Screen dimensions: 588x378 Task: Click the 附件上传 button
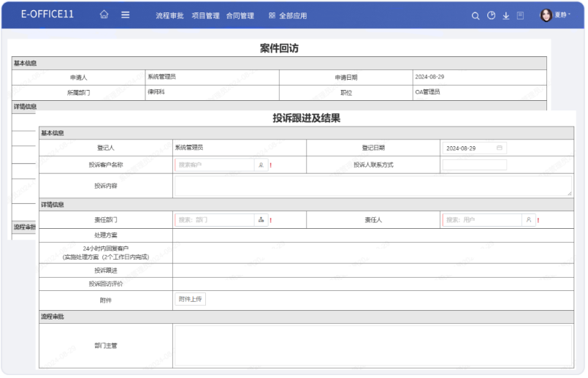click(191, 299)
